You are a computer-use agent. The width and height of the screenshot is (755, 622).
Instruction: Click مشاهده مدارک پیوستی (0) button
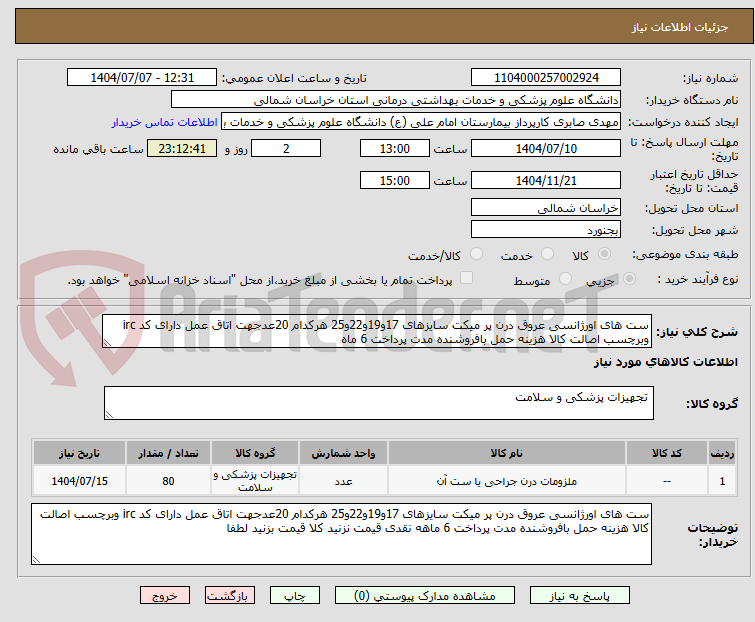click(x=425, y=596)
